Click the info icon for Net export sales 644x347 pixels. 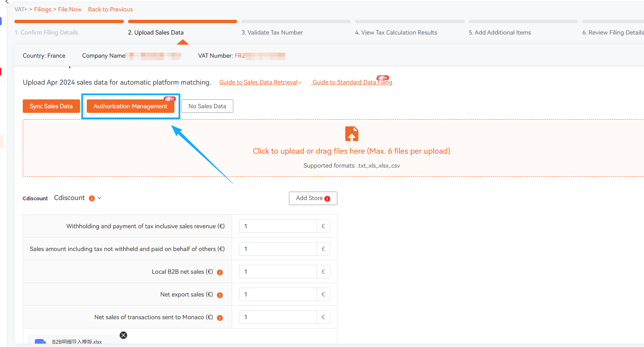point(220,295)
